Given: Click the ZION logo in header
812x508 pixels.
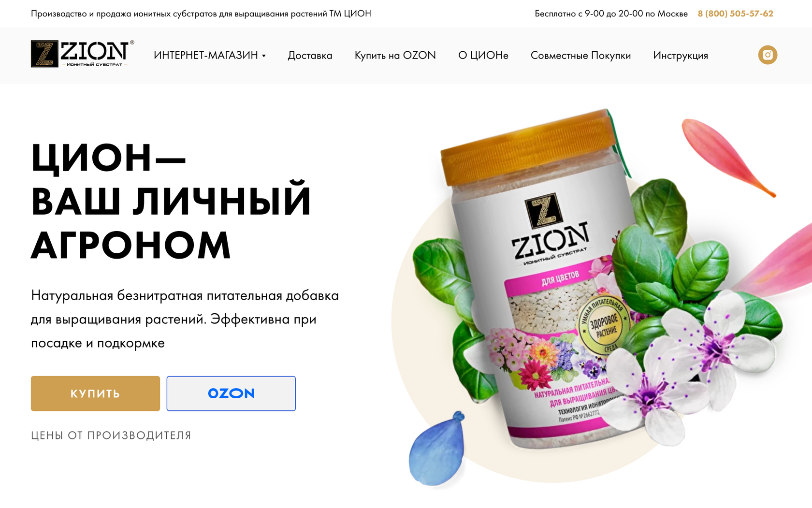Looking at the screenshot, I should pos(83,54).
